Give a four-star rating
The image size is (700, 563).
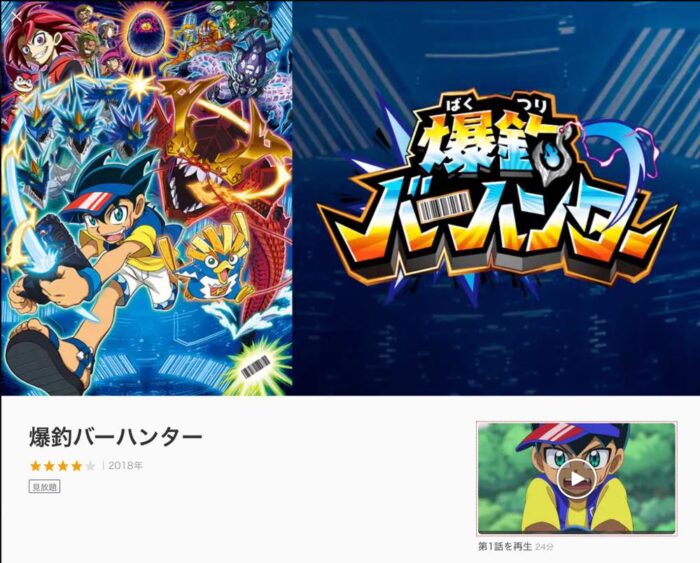(77, 466)
